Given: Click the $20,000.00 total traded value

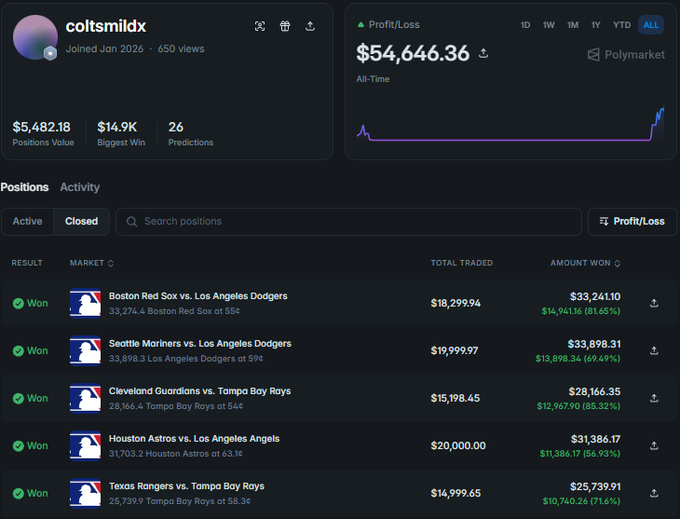Looking at the screenshot, I should coord(458,446).
